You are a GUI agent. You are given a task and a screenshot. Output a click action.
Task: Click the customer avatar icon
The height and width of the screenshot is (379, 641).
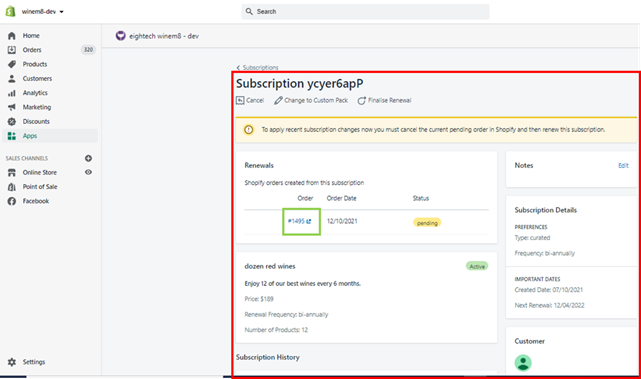pyautogui.click(x=523, y=363)
